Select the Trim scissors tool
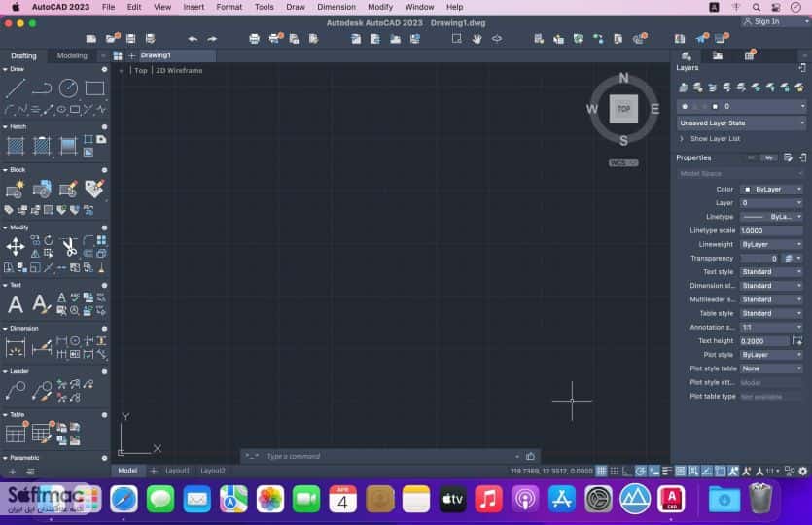Viewport: 812px width, 525px height. 69,247
